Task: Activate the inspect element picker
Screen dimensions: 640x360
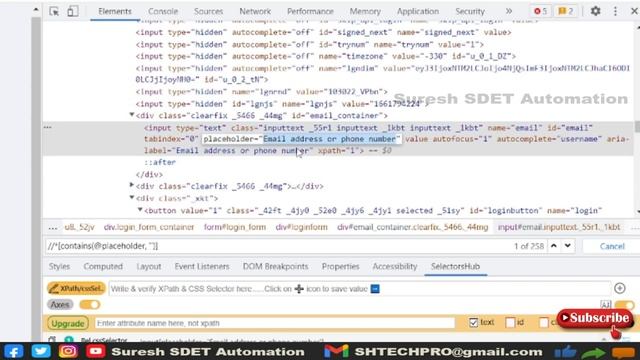Action: (x=54, y=11)
